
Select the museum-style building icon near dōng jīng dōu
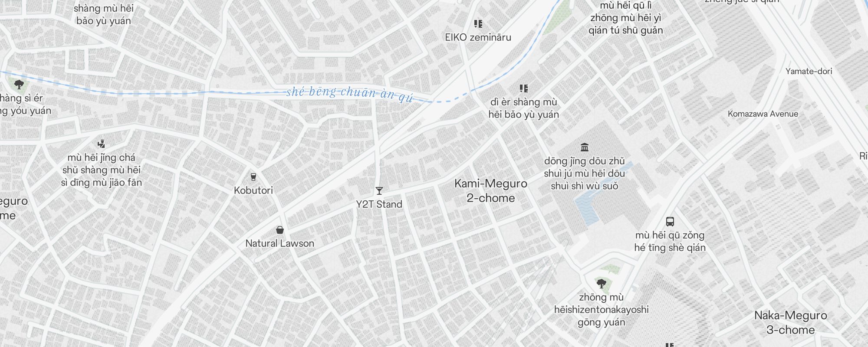[x=585, y=147]
